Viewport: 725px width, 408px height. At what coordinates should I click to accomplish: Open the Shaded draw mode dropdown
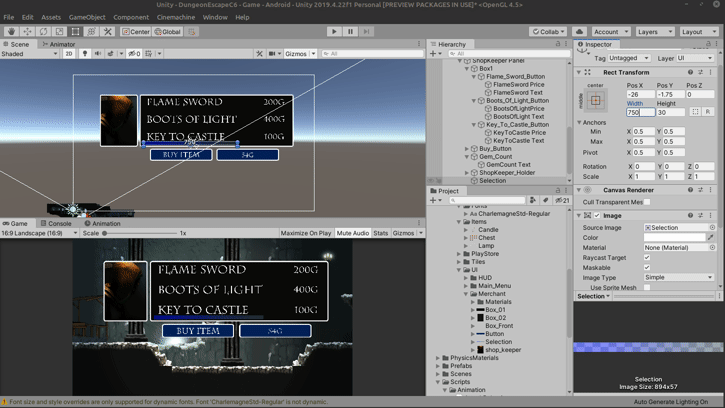29,54
